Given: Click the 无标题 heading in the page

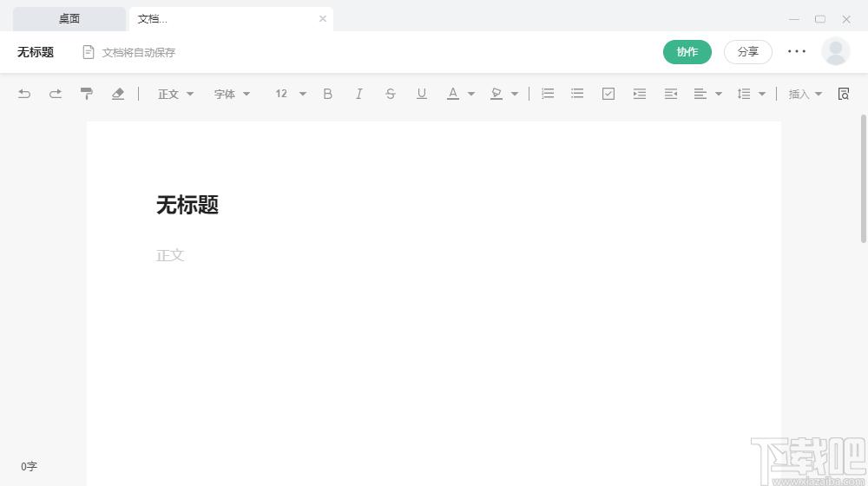Looking at the screenshot, I should coord(187,205).
